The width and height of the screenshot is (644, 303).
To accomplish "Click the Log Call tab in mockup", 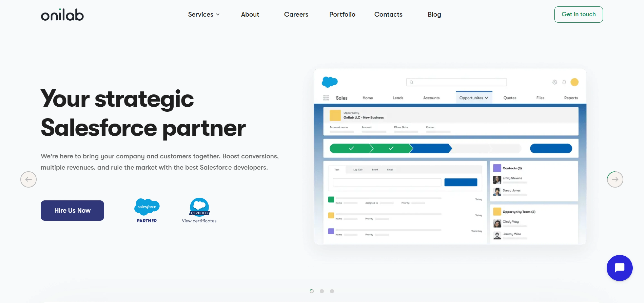I will pyautogui.click(x=358, y=170).
